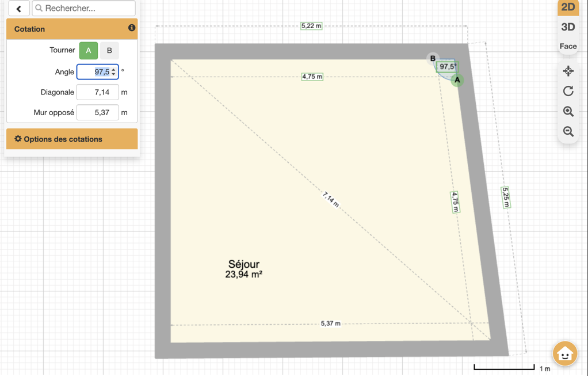Viewport: 588px width, 376px height.
Task: Select rotation pivot A button
Action: [x=89, y=51]
